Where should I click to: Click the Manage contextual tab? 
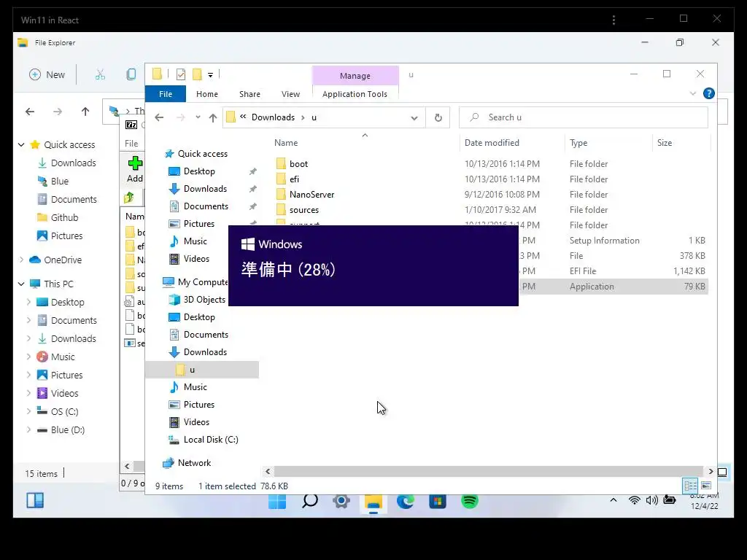tap(355, 76)
